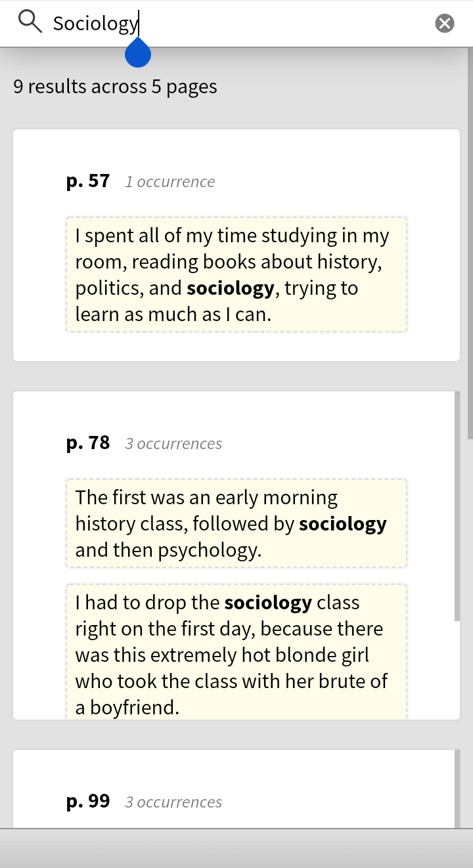
Task: Open snippet about studying history, politics, and sociology
Action: [x=236, y=274]
